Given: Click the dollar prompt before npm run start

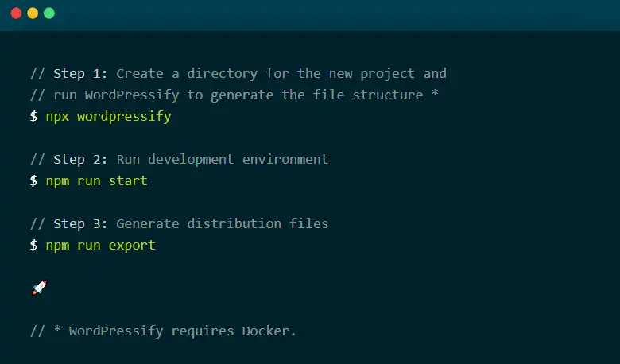Looking at the screenshot, I should [34, 181].
